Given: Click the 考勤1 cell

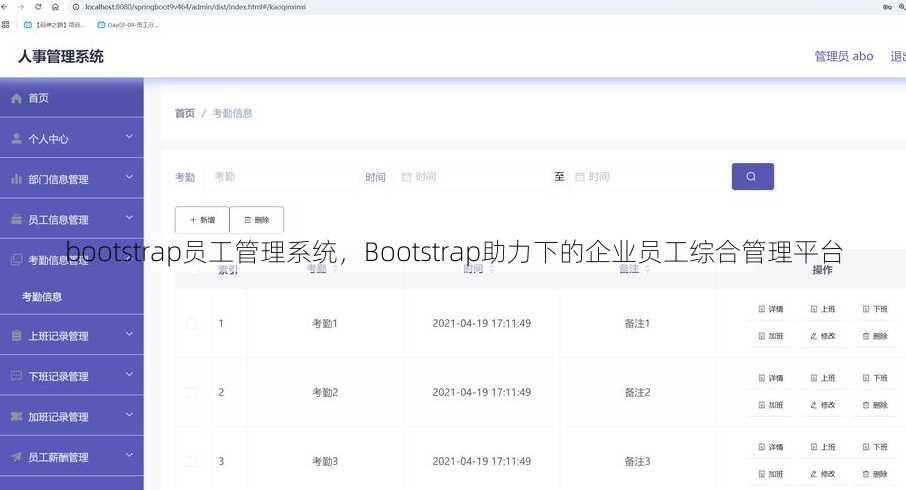Looking at the screenshot, I should coord(325,324).
